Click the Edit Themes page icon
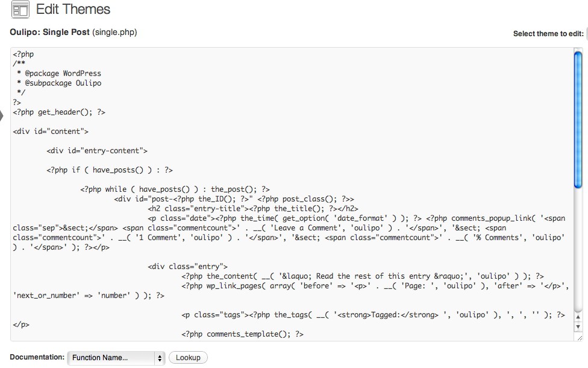588x368 pixels. coord(20,10)
